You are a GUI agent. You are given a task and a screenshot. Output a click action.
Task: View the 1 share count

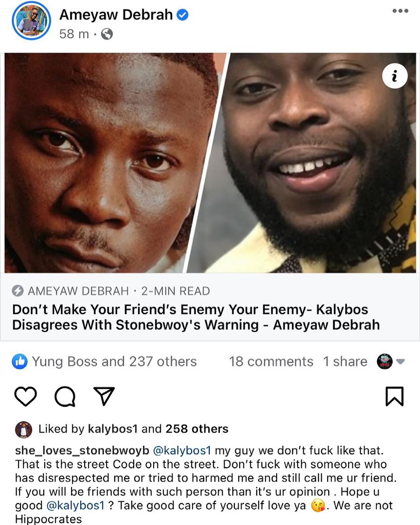(345, 362)
